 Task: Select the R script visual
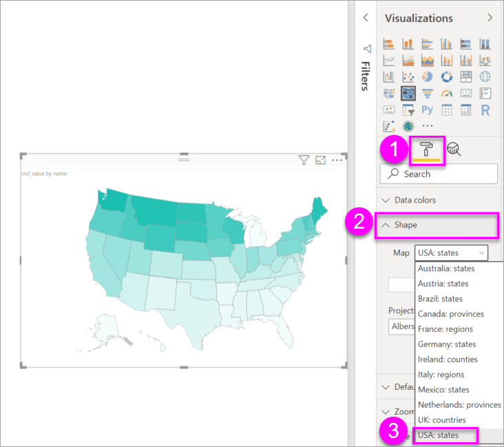pyautogui.click(x=485, y=110)
